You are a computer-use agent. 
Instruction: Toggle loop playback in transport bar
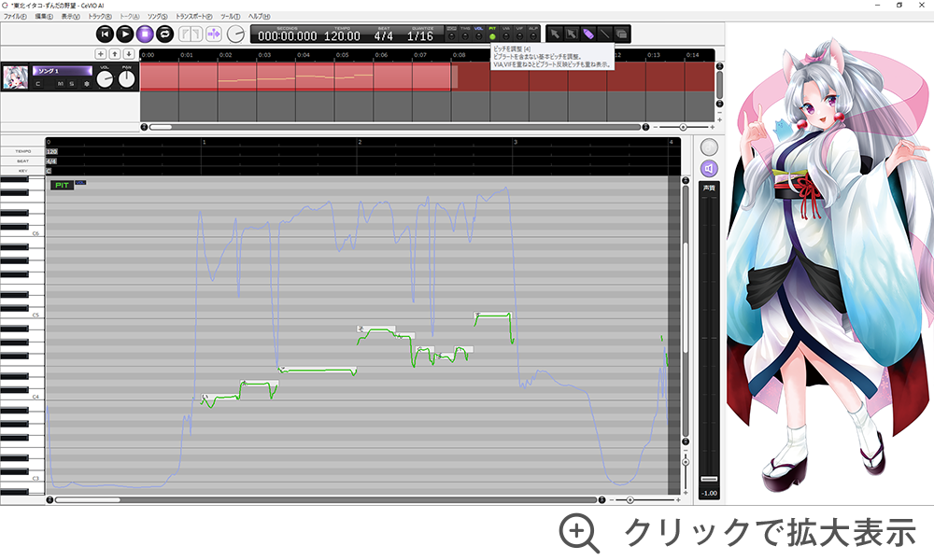pos(164,35)
